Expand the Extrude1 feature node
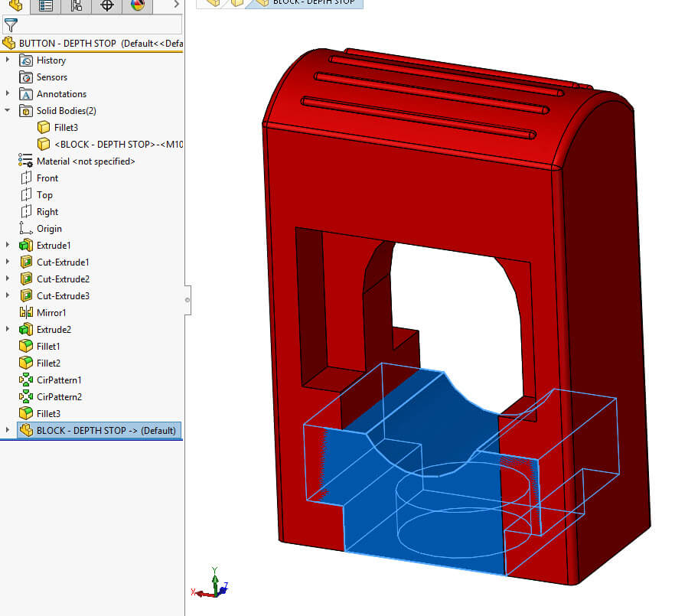 pyautogui.click(x=7, y=245)
